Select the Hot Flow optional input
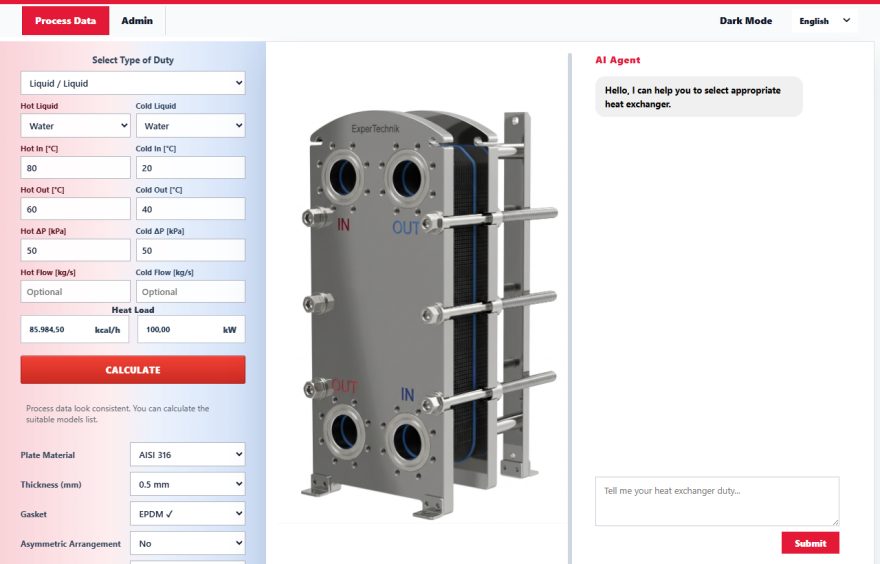The image size is (880, 564). [75, 292]
